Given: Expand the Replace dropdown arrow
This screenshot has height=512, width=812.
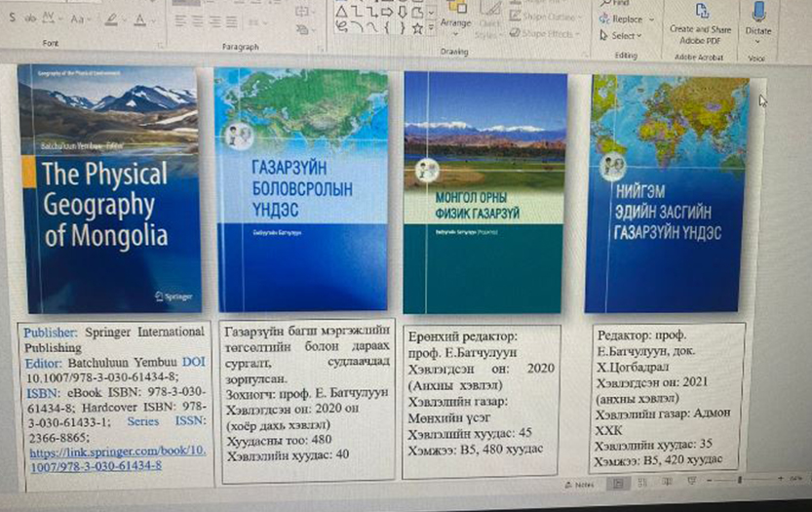Looking at the screenshot, I should [x=649, y=19].
